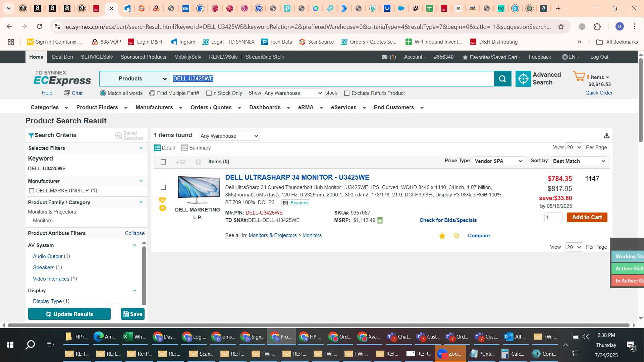
Task: Click the Dell monitor thumbnail image
Action: pyautogui.click(x=198, y=190)
